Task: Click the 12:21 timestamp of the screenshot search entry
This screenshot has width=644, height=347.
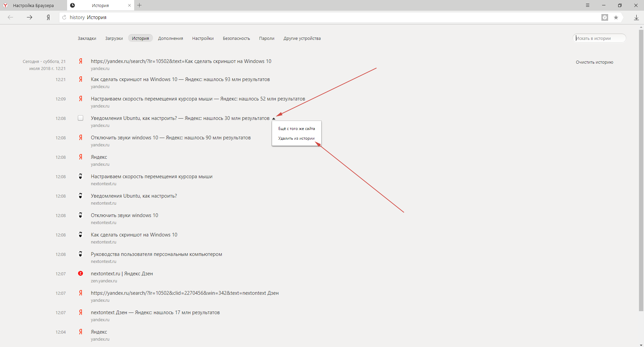Action: point(61,80)
